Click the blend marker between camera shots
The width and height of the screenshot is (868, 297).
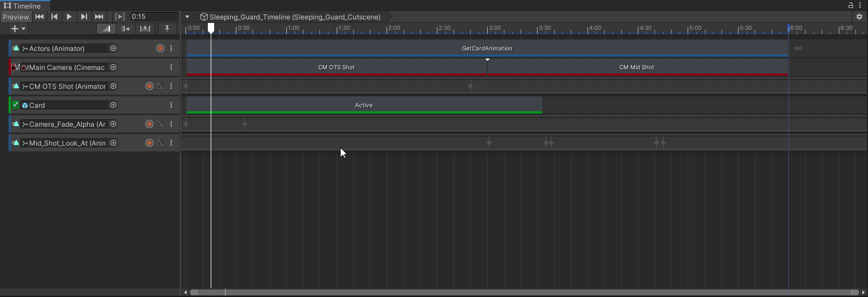pyautogui.click(x=487, y=60)
